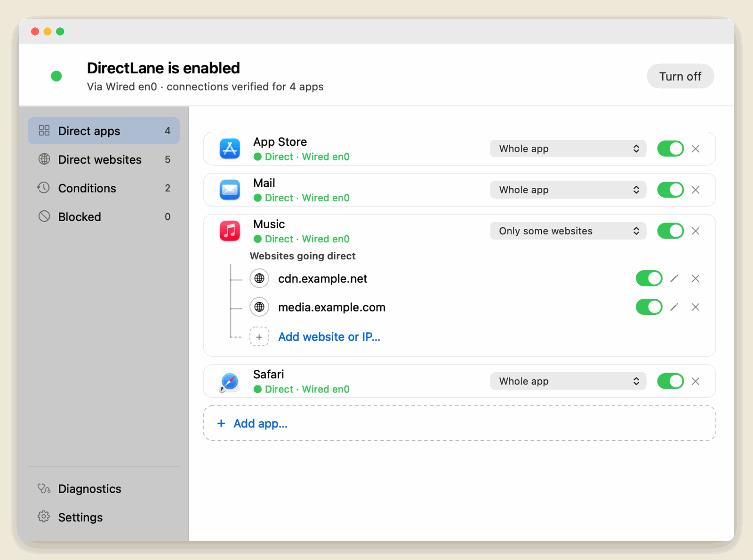Disable the media.example.com switch
The image size is (753, 560).
(649, 307)
